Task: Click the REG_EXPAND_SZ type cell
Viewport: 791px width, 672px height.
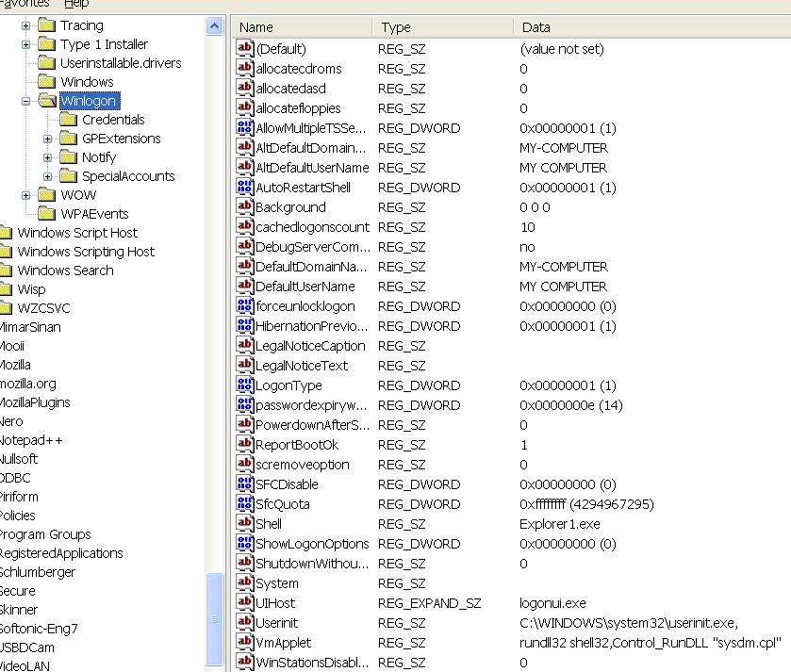Action: (429, 603)
